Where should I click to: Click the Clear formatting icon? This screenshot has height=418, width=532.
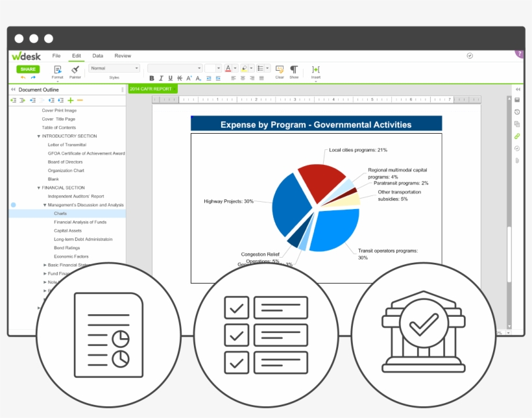(x=279, y=70)
